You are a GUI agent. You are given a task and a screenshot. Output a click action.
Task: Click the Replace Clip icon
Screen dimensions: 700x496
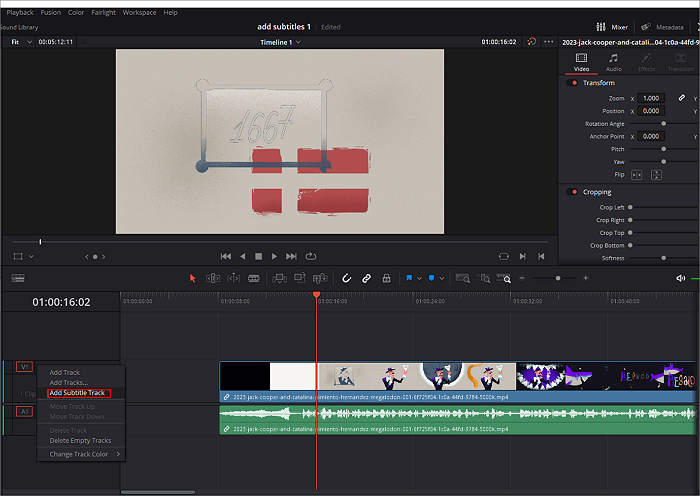tap(320, 279)
